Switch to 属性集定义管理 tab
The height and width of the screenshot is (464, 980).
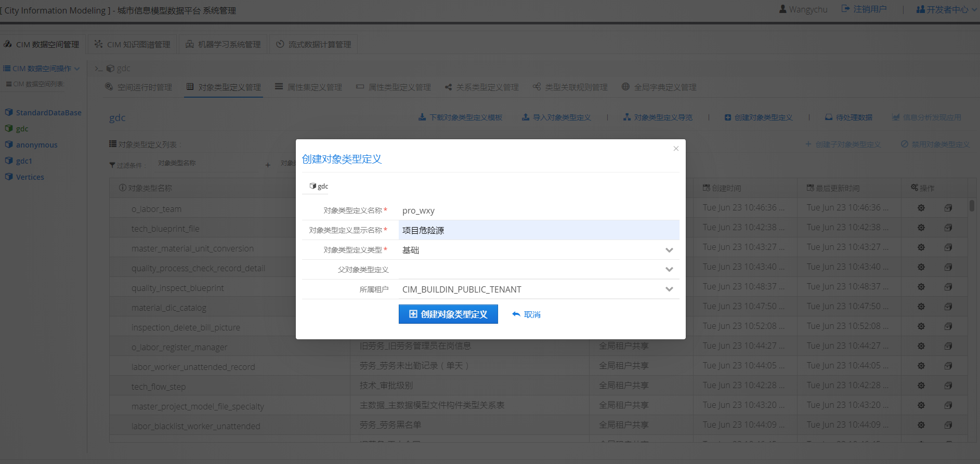click(309, 87)
